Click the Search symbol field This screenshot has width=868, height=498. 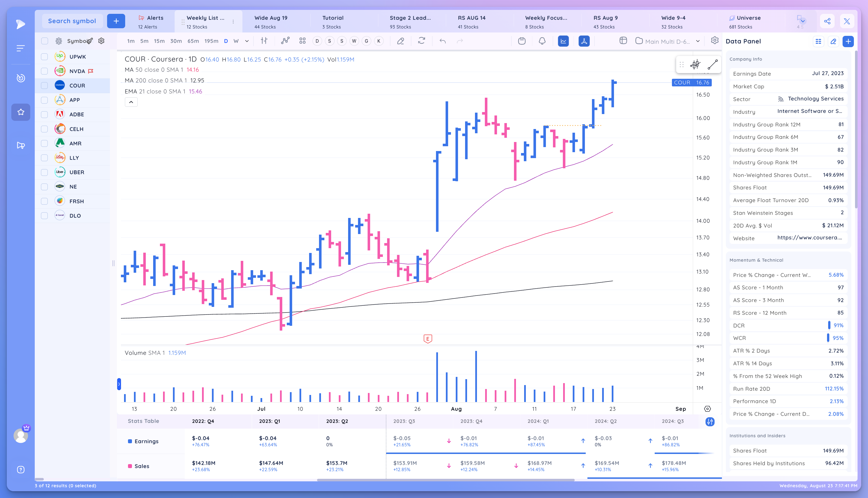[72, 21]
